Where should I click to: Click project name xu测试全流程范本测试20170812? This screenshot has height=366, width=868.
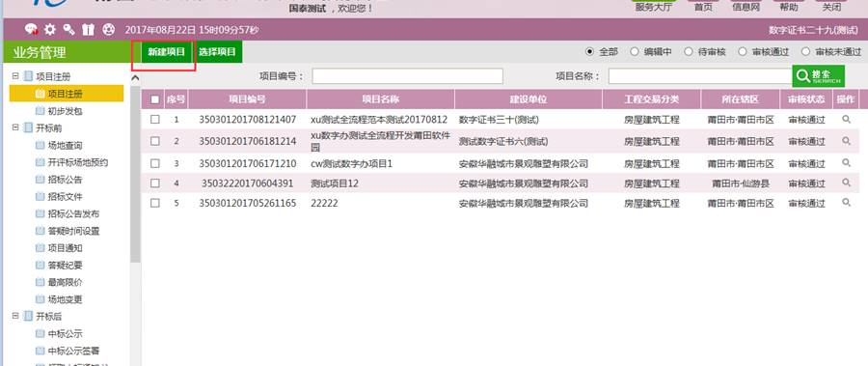(379, 119)
